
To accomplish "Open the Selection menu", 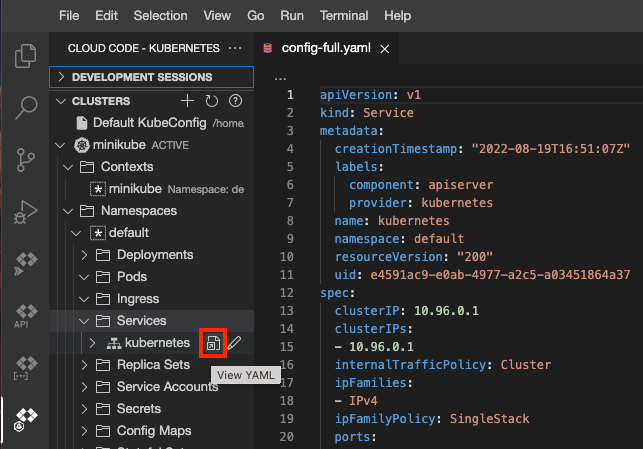I will coord(159,16).
